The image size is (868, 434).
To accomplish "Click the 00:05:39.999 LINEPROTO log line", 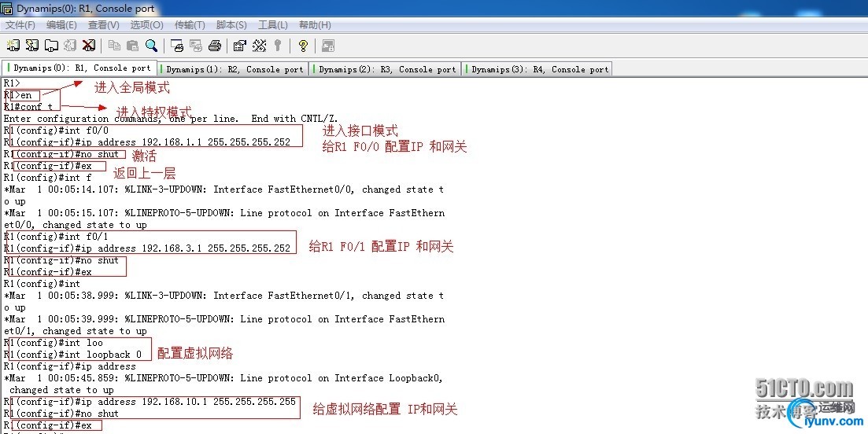I will pos(224,319).
